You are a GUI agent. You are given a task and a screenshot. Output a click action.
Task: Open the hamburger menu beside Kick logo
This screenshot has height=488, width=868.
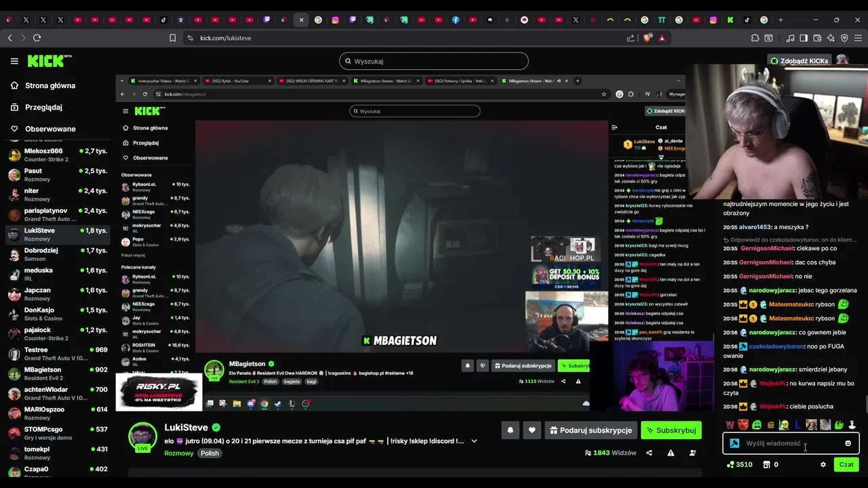pyautogui.click(x=14, y=61)
